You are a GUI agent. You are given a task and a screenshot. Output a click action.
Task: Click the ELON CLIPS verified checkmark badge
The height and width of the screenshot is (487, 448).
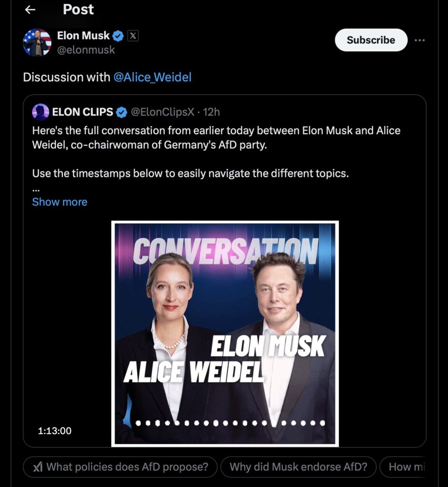click(122, 112)
